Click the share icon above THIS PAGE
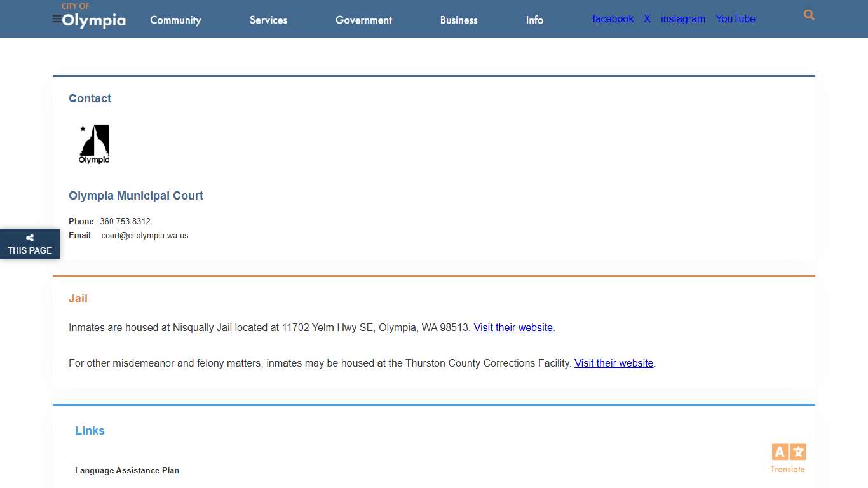The height and width of the screenshot is (488, 868). 30,238
